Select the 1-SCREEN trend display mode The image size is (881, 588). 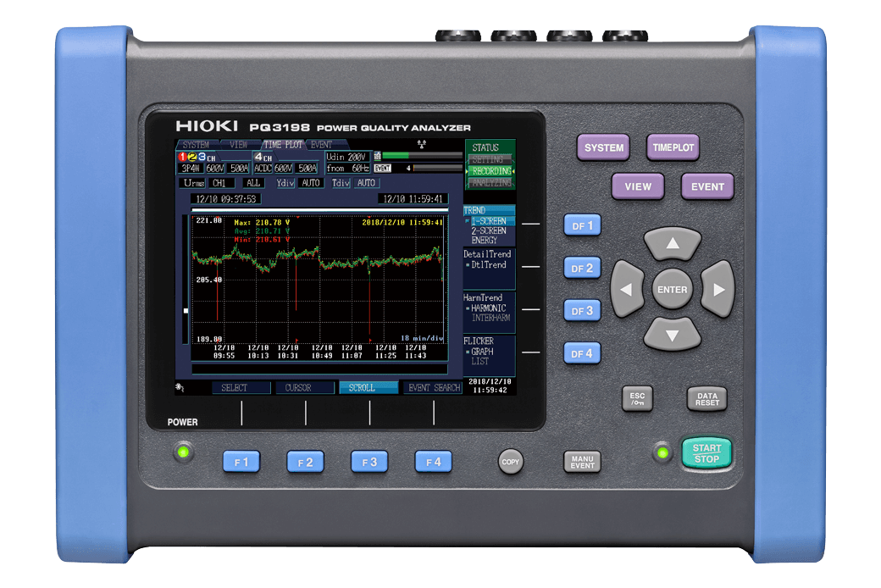coord(488,219)
